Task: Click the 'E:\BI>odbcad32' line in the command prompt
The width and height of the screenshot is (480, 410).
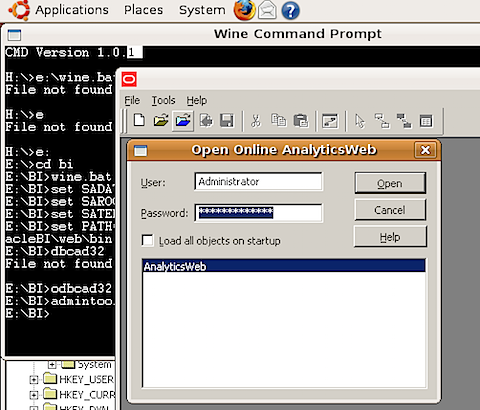Action: 59,288
